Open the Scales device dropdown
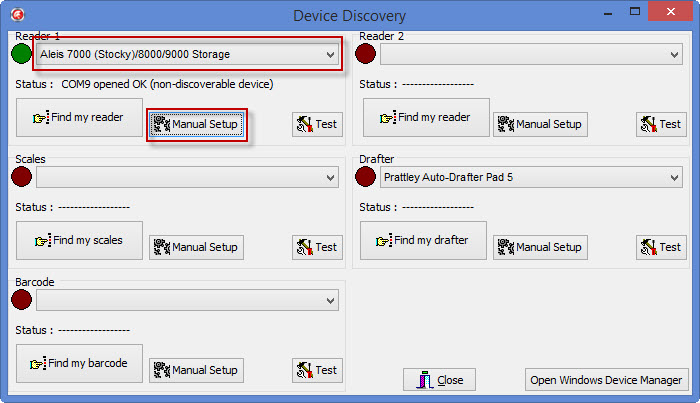 (x=188, y=178)
